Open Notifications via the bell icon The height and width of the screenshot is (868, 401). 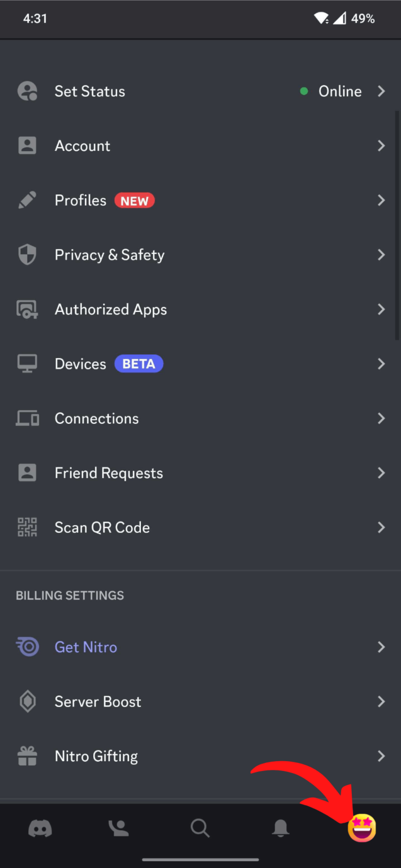click(280, 827)
